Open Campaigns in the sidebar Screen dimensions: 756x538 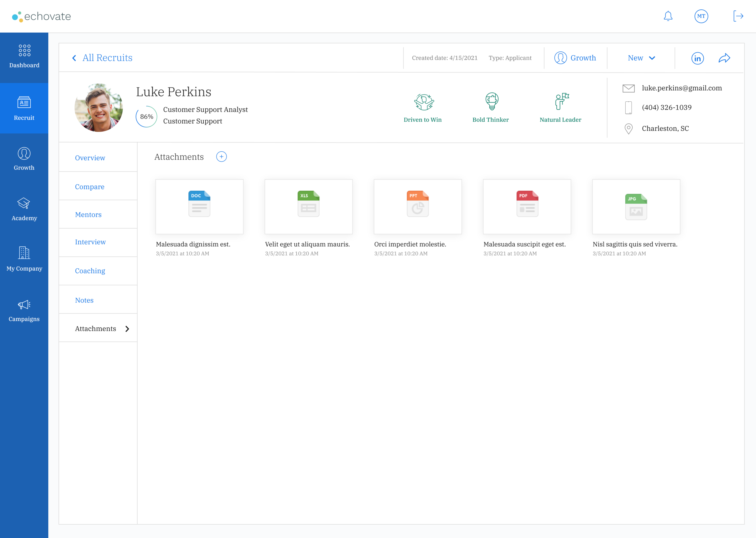pyautogui.click(x=24, y=310)
